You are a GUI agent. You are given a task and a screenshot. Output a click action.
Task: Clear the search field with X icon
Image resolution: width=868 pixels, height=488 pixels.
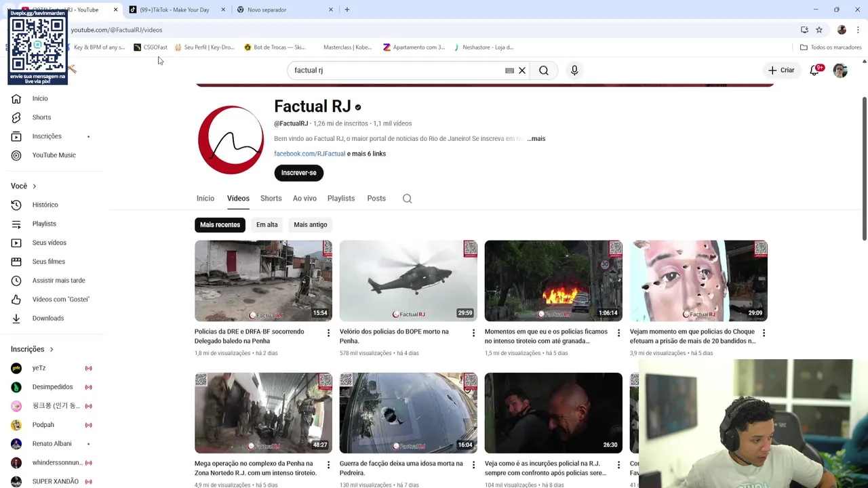pyautogui.click(x=522, y=70)
